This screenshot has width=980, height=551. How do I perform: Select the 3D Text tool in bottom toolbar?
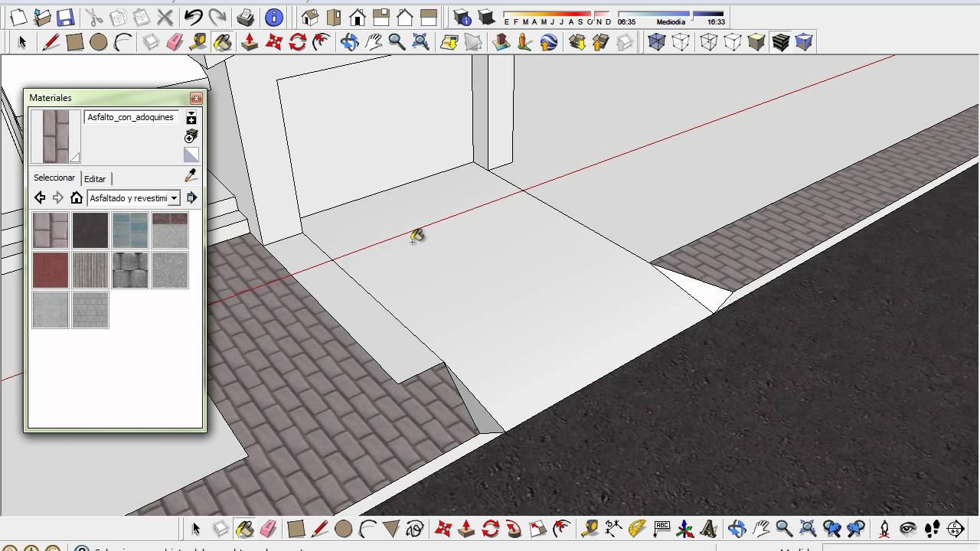(x=709, y=528)
